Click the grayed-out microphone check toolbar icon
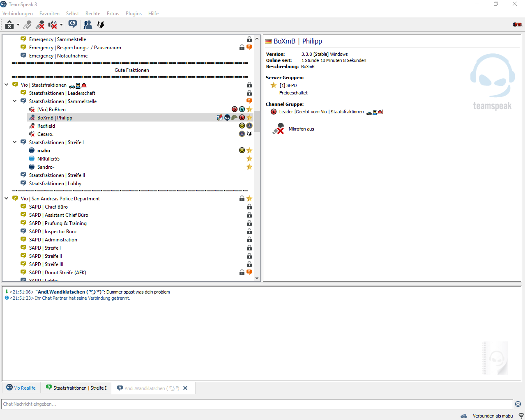The image size is (525, 420). pos(27,25)
